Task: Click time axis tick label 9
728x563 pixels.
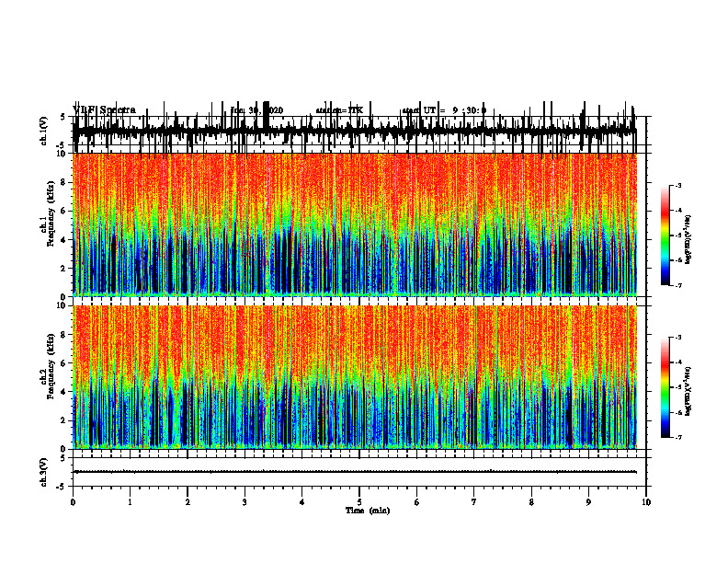Action: (588, 502)
